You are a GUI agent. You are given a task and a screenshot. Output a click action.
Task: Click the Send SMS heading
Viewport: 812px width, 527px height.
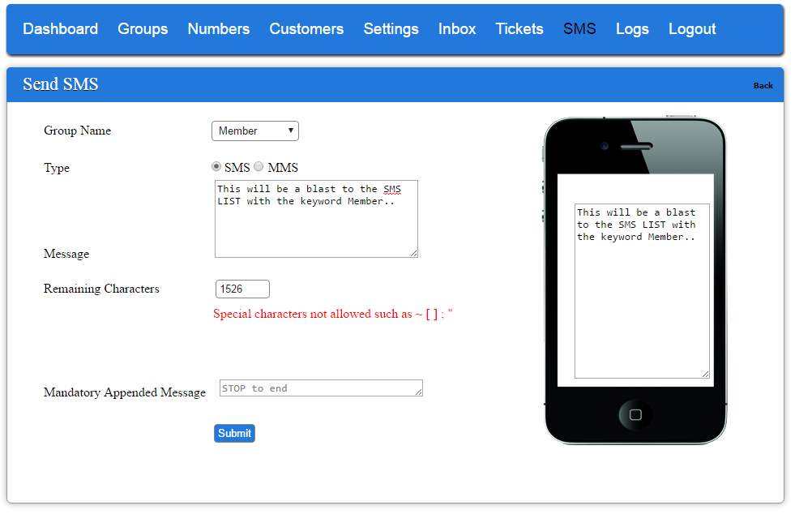(x=61, y=84)
